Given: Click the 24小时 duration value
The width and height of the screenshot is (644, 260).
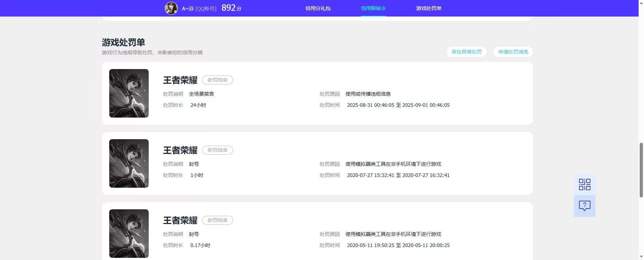Looking at the screenshot, I should tap(198, 105).
